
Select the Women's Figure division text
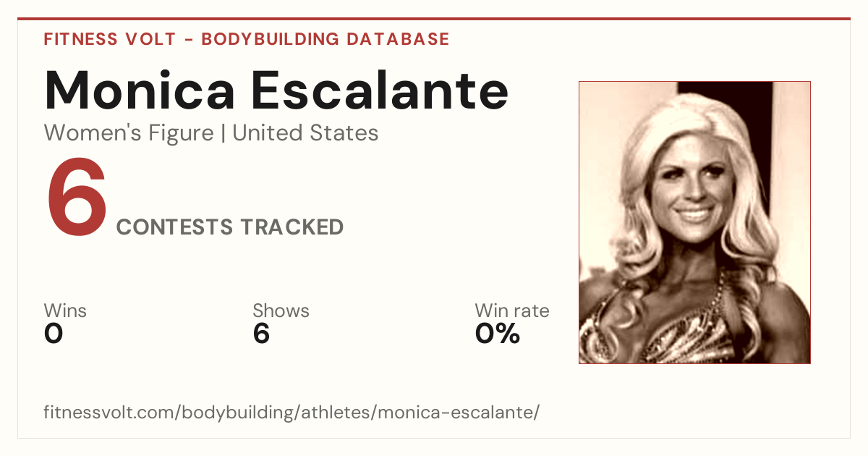[129, 133]
